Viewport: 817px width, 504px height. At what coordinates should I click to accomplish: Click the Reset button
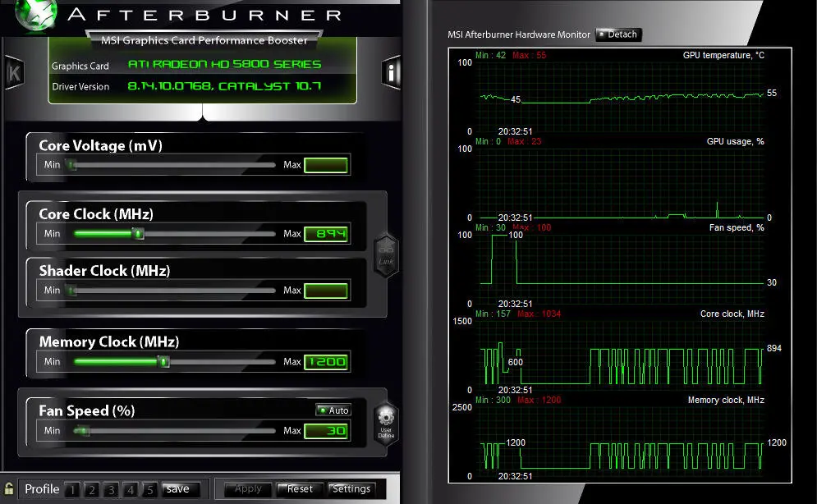pyautogui.click(x=299, y=489)
